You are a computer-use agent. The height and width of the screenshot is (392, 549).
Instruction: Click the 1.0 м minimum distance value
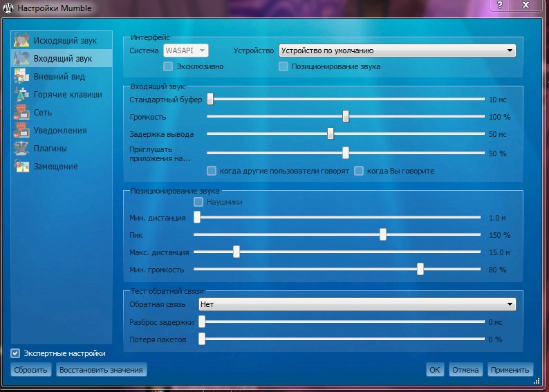pos(497,218)
